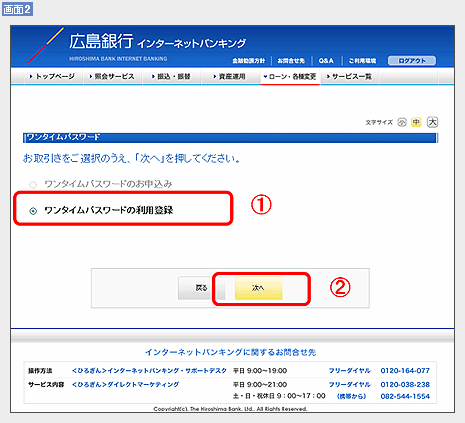The width and height of the screenshot is (465, 423).
Task: Click the ログアウト button
Action: (x=412, y=61)
